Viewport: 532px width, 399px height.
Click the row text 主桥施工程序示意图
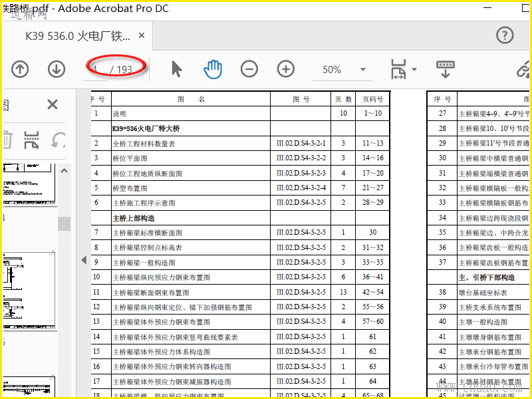[144, 203]
